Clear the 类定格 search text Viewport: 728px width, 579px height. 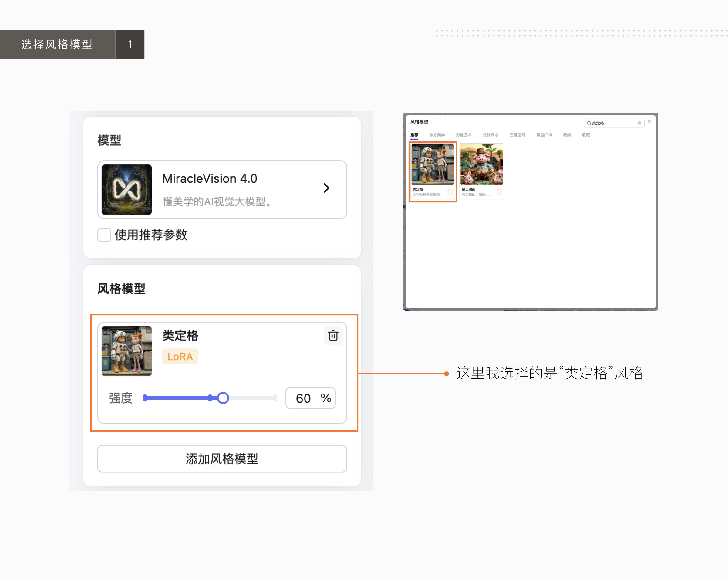pyautogui.click(x=639, y=123)
